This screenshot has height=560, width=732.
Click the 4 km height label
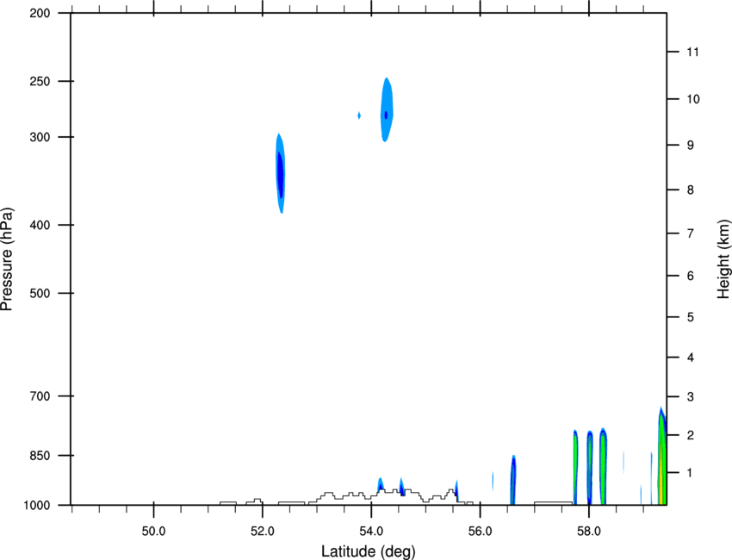690,358
